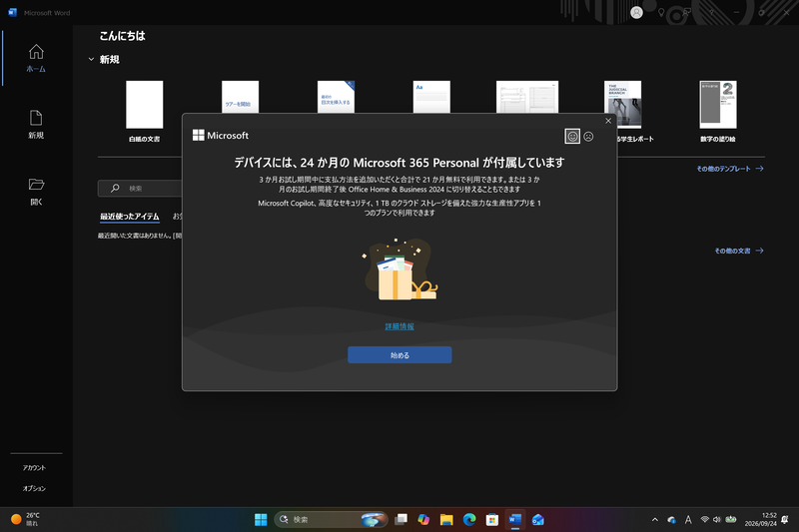Open アカウント in the sidebar
The width and height of the screenshot is (799, 532).
pyautogui.click(x=34, y=467)
